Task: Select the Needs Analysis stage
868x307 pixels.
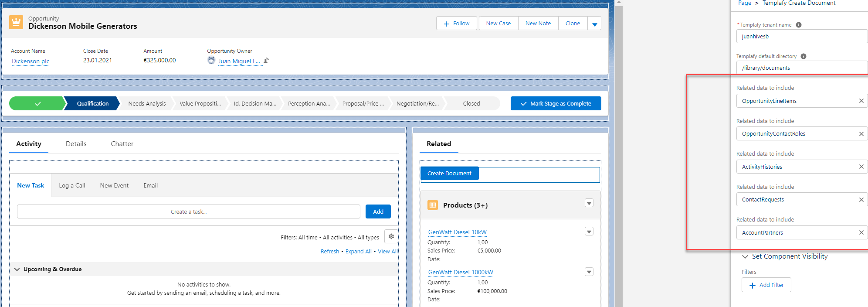Action: tap(147, 103)
